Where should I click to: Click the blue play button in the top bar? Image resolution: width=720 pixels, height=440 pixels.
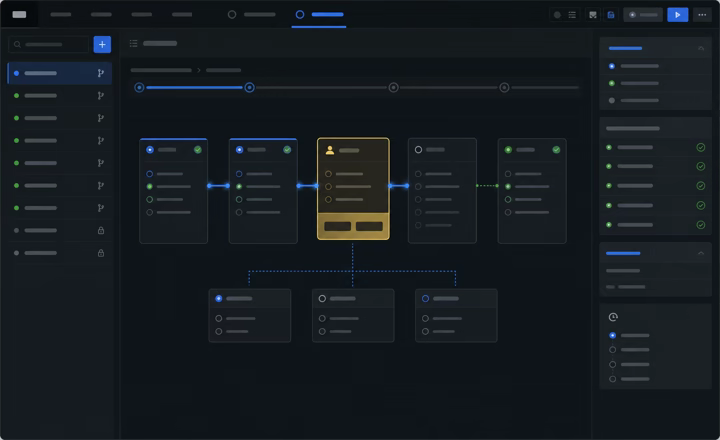click(677, 15)
